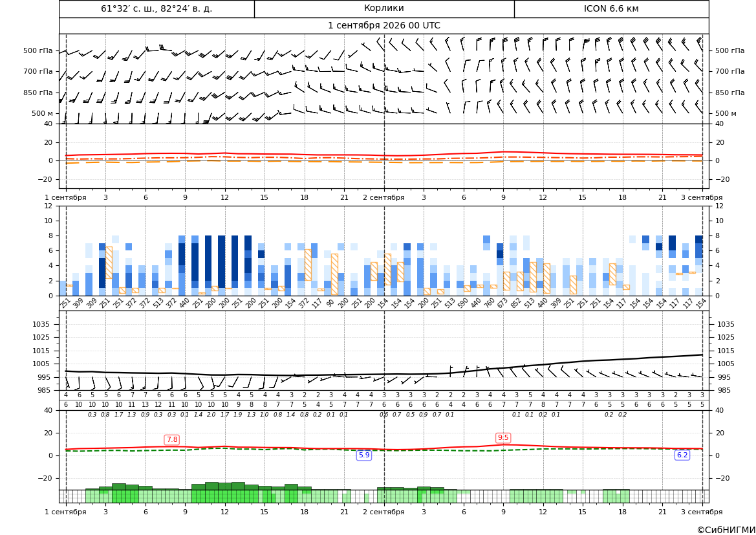Viewport: 756px width, 535px height.
Task: Click the 1015 pressure tick on right axis
Action: [726, 351]
